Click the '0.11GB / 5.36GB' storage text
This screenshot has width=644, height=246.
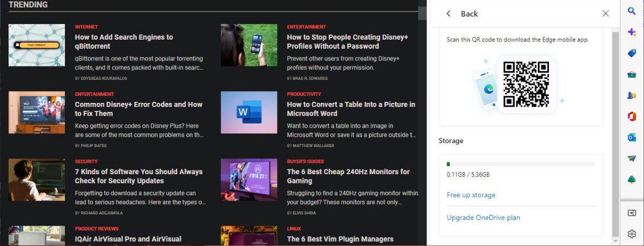[468, 175]
